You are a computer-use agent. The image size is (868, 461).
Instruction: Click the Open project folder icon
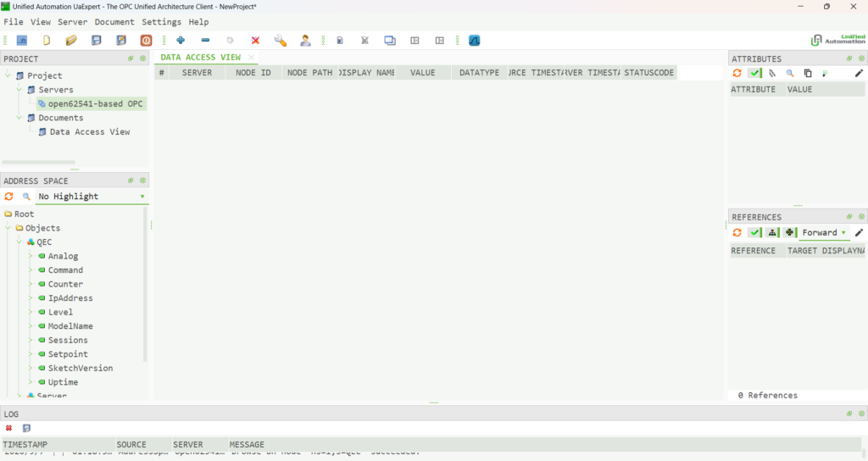click(x=71, y=41)
